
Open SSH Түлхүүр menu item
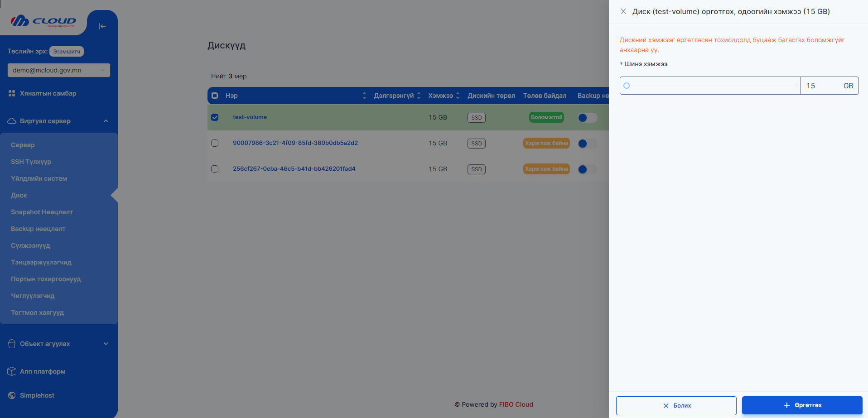click(31, 162)
